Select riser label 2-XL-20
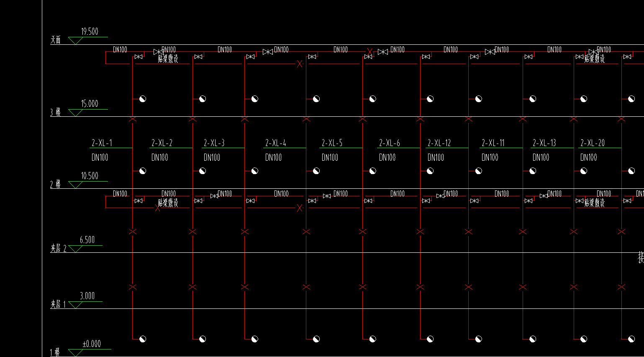 pos(593,143)
